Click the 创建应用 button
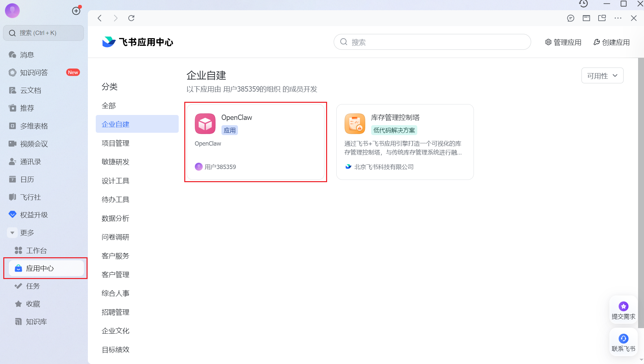The height and width of the screenshot is (364, 644). [x=611, y=42]
